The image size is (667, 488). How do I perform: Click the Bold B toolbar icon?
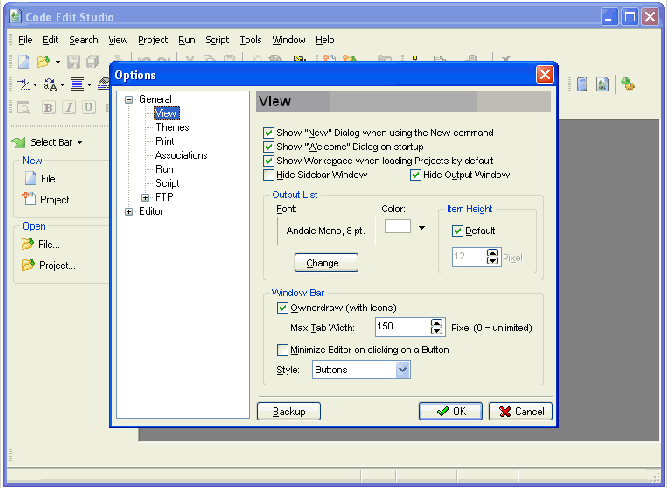coord(48,108)
